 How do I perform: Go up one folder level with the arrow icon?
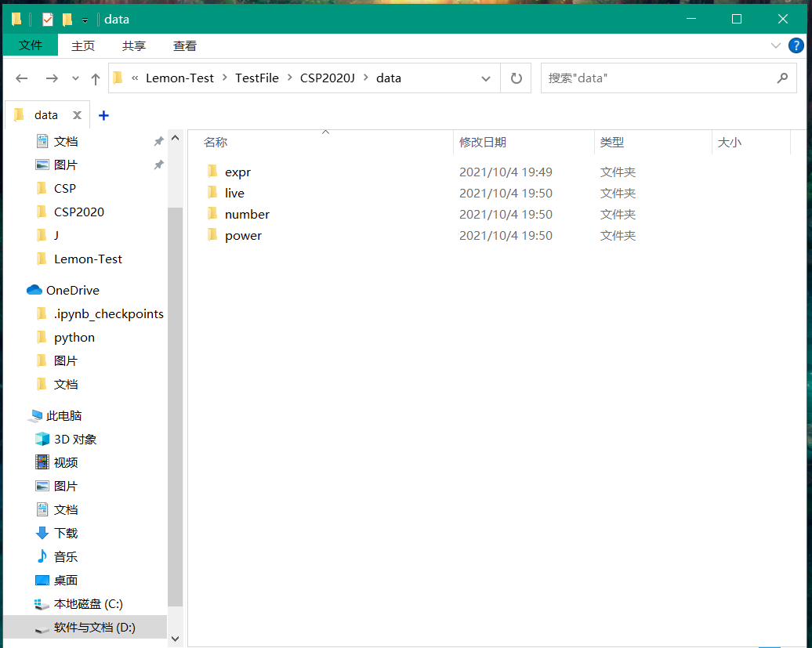pos(95,78)
